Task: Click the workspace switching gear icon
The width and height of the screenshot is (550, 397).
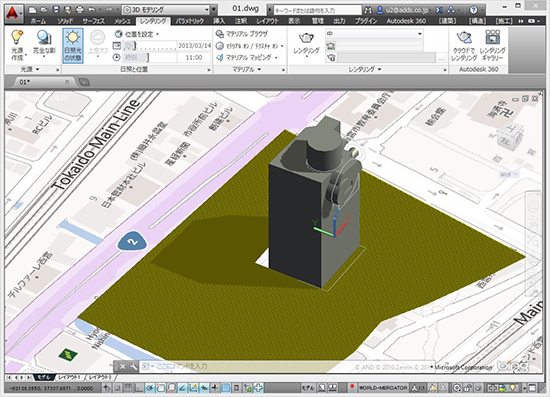Action: [456, 388]
